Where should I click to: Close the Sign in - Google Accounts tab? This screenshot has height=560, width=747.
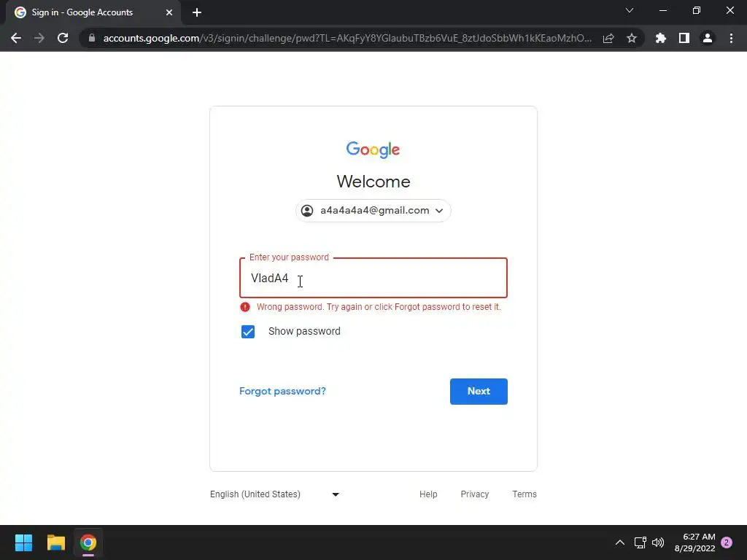[x=169, y=12]
